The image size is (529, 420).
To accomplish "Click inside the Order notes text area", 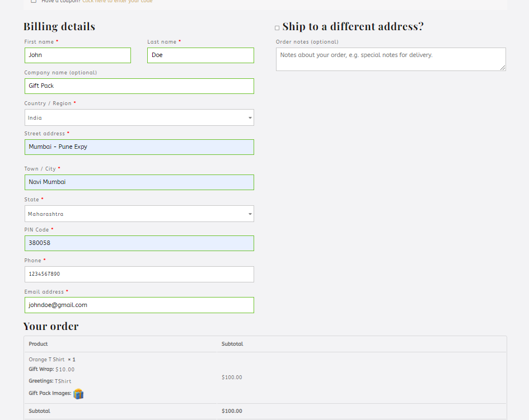I will pos(390,59).
